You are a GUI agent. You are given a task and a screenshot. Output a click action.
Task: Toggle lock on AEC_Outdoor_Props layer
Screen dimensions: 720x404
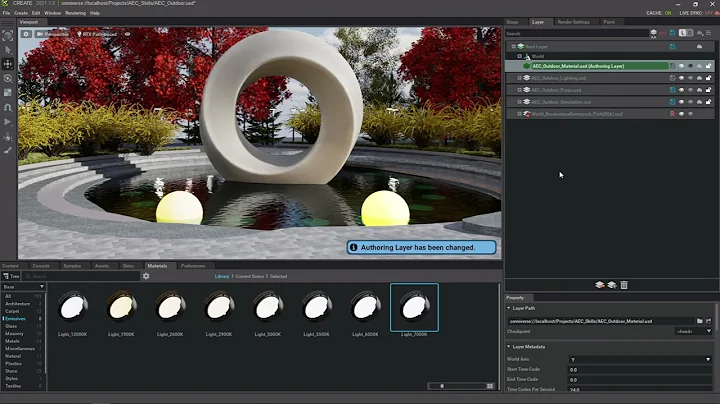[709, 90]
